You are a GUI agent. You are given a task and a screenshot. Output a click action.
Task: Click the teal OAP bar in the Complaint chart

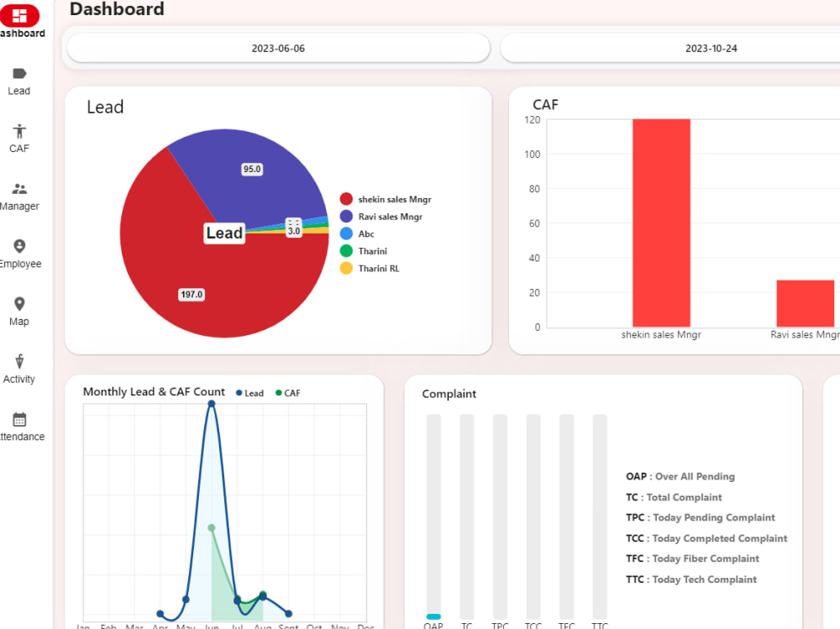pos(433,615)
